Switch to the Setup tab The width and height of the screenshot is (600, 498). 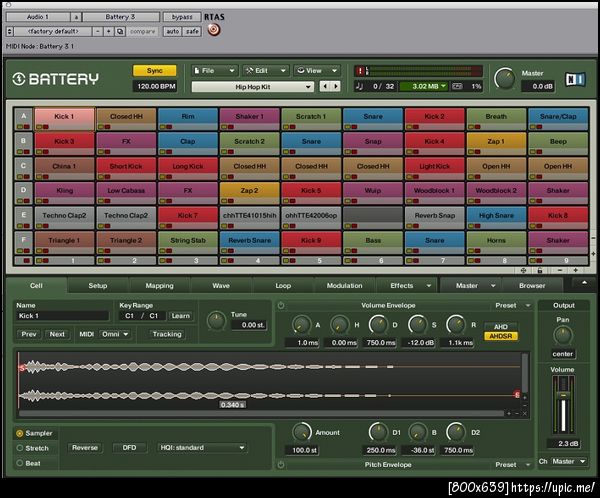pos(98,286)
